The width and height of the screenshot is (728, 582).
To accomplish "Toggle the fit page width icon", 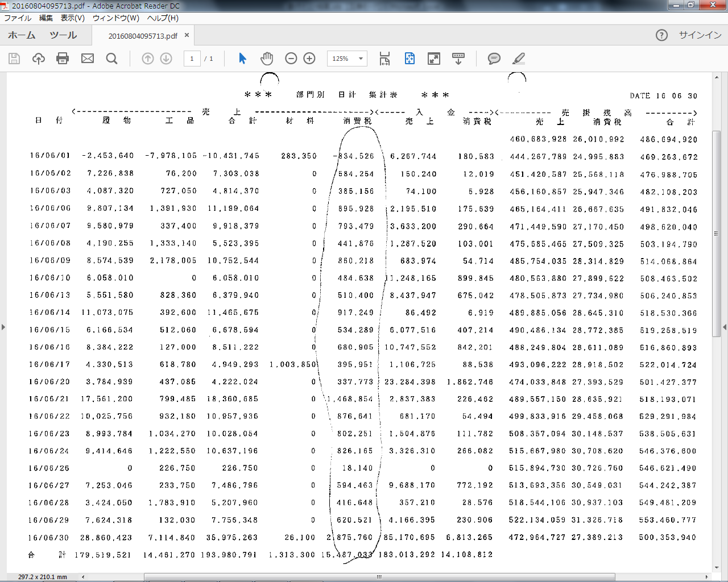I will [x=385, y=59].
